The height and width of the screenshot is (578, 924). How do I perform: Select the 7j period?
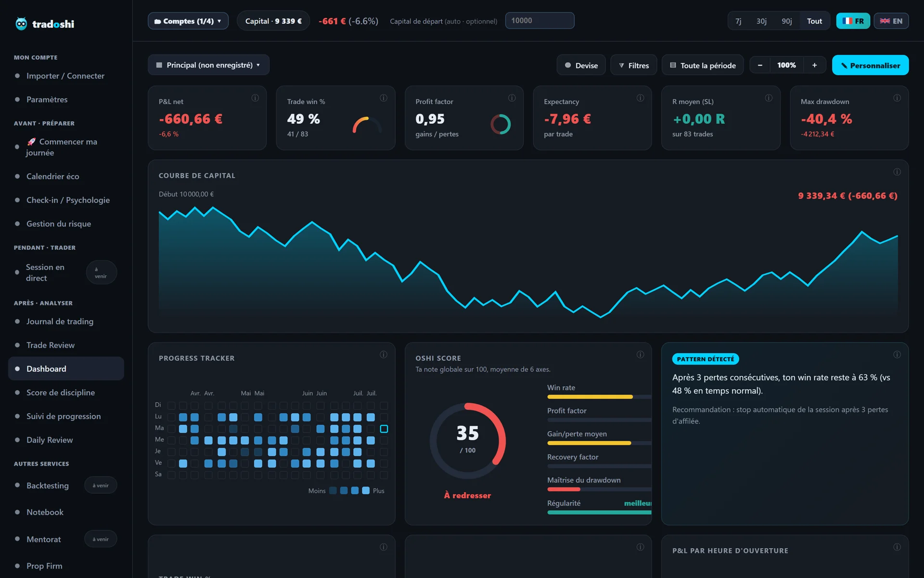[738, 21]
